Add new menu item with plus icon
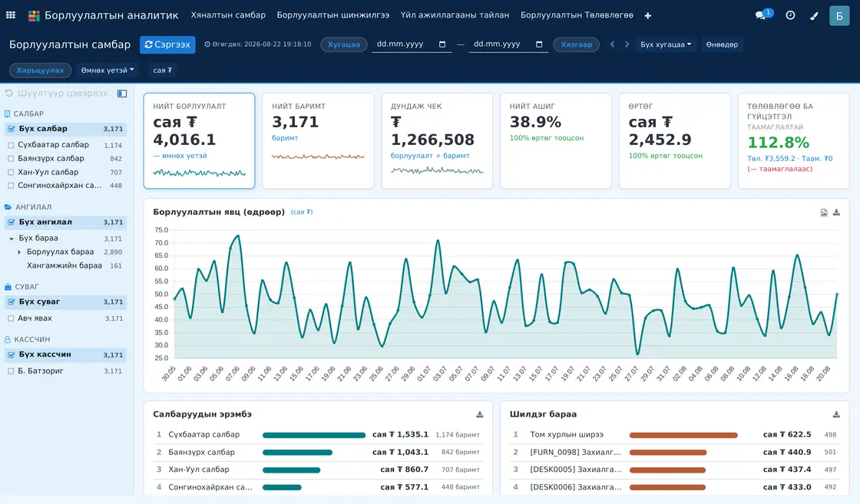This screenshot has width=860, height=504. click(x=648, y=16)
